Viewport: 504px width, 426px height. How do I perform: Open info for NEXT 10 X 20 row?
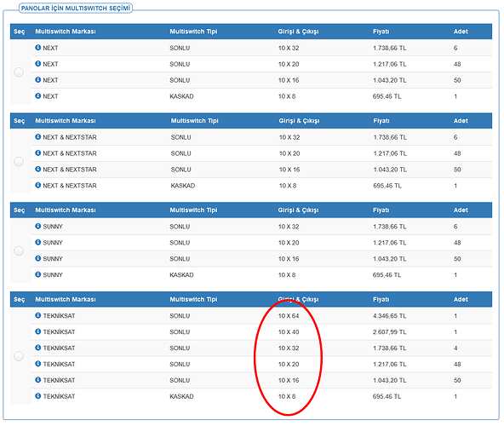point(38,64)
